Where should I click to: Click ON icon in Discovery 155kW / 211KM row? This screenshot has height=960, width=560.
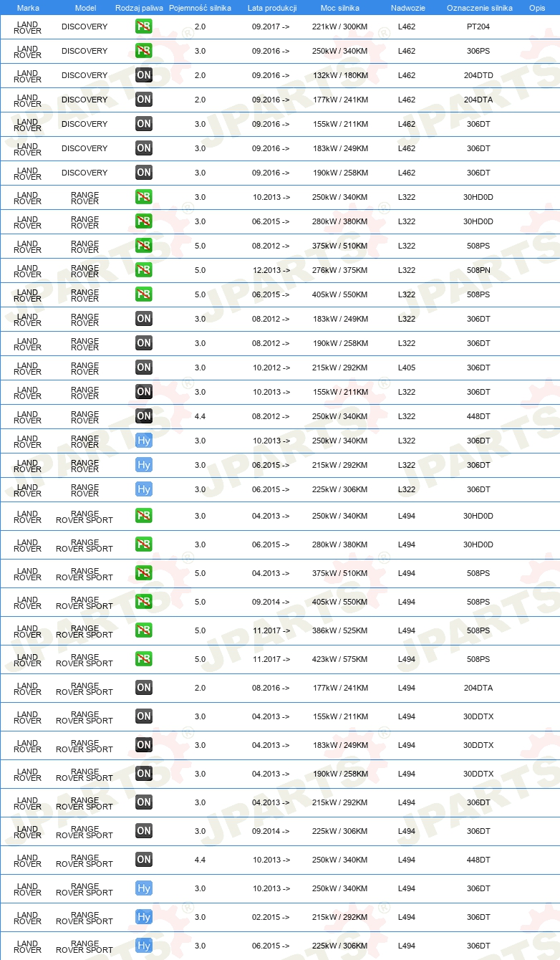pos(144,124)
